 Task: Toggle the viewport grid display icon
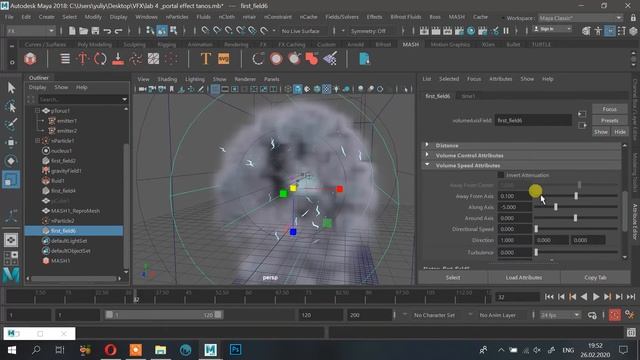pyautogui.click(x=215, y=89)
